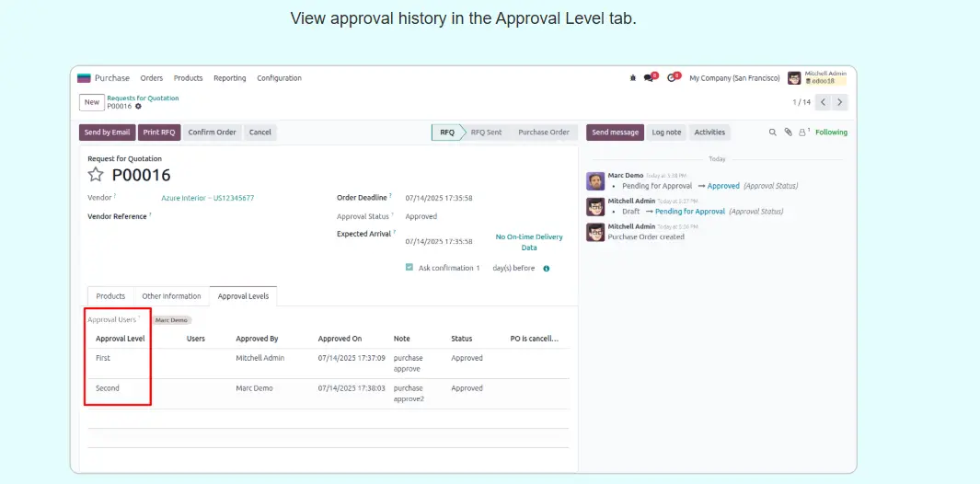Open the gear actions menu beside P00016
Screen dimensions: 980x484
139,107
